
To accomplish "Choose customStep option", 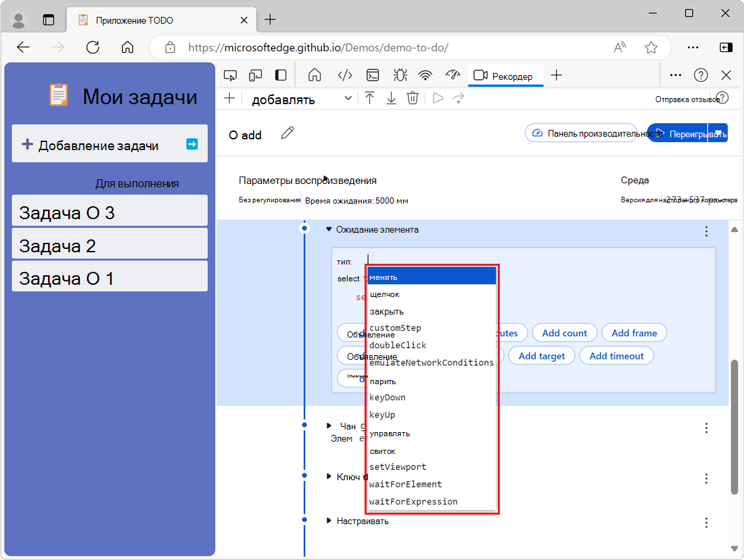I will pyautogui.click(x=432, y=328).
